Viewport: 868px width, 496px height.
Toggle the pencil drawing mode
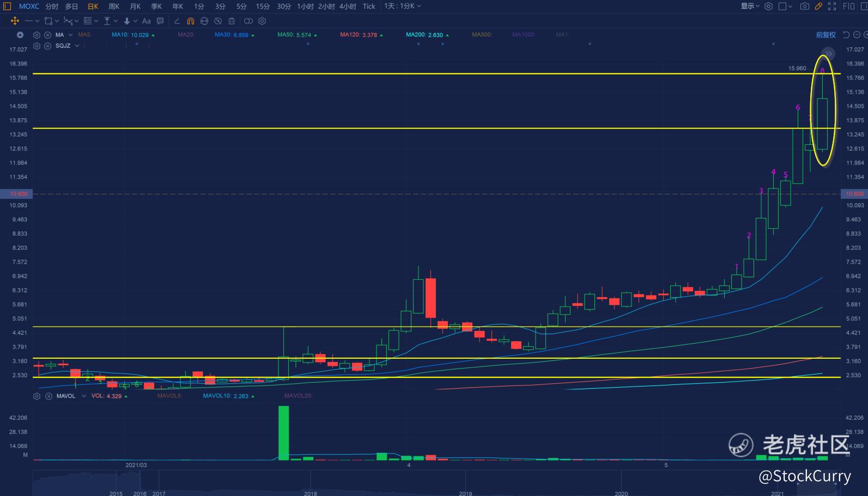pyautogui.click(x=818, y=6)
